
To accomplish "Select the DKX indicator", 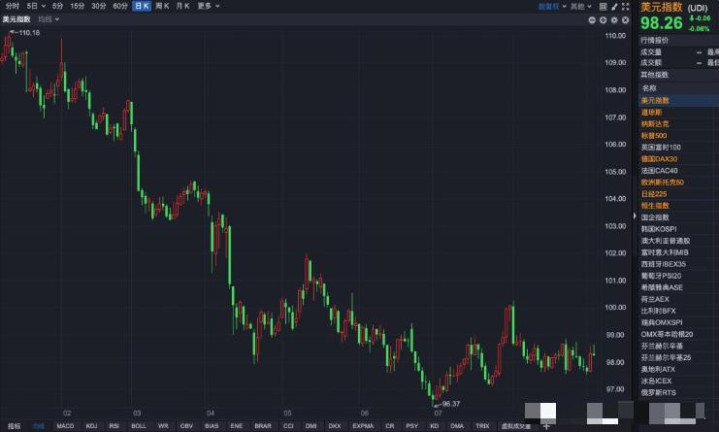I will pyautogui.click(x=335, y=426).
